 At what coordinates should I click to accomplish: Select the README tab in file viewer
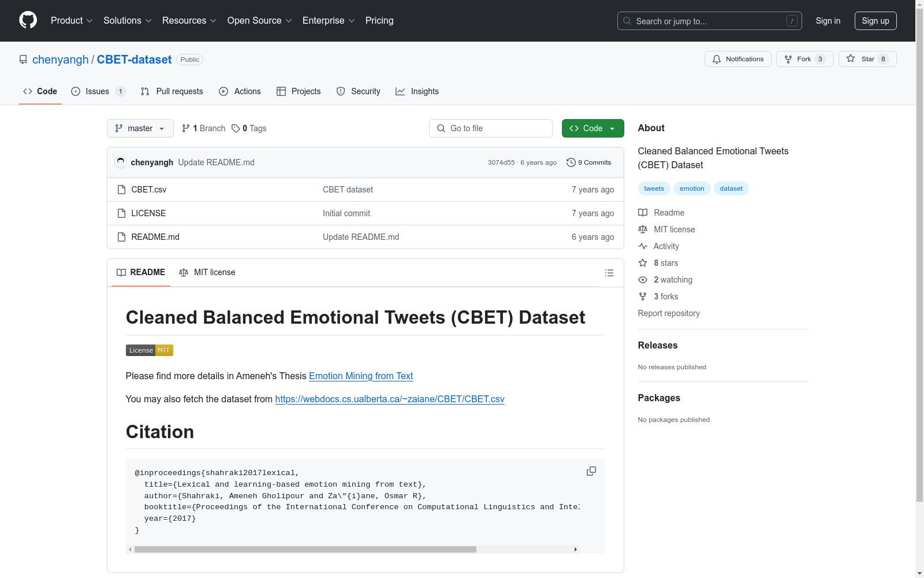tap(141, 272)
